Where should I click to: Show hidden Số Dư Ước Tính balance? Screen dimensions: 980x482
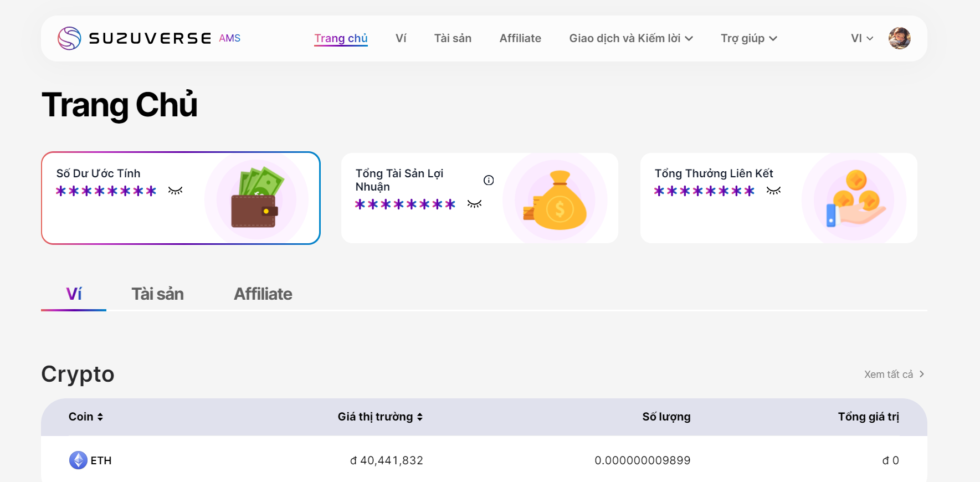(175, 191)
